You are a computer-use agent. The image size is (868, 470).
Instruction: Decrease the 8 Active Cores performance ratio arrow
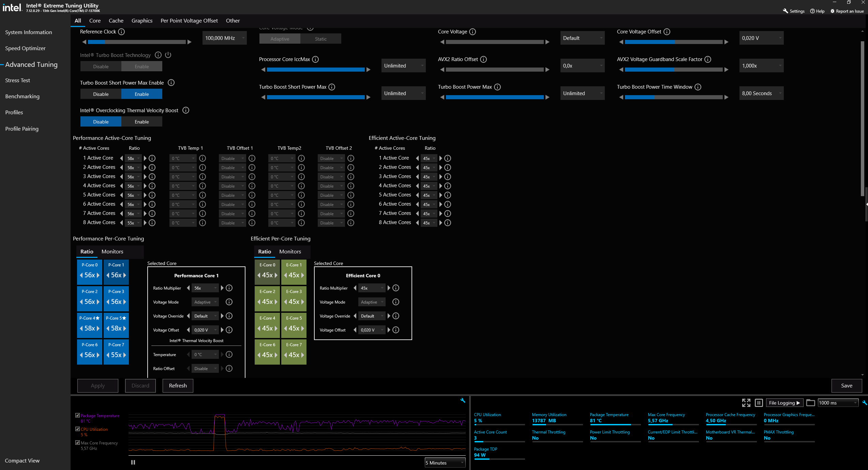click(x=121, y=223)
